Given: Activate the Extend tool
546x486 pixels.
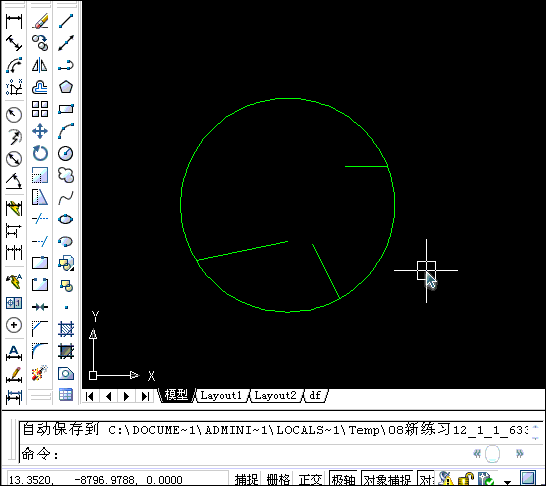Looking at the screenshot, I should tap(40, 241).
